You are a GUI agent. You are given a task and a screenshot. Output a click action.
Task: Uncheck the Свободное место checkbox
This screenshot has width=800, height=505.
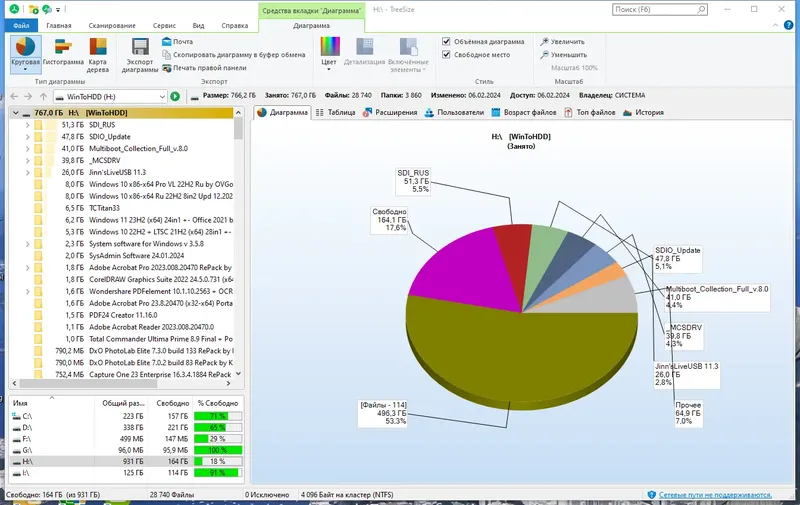click(x=446, y=55)
